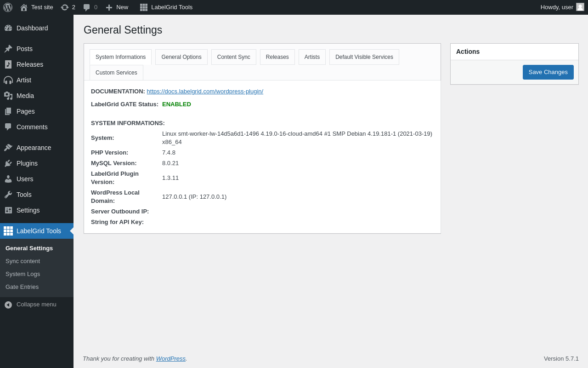
Task: Switch to the General Options tab
Action: 181,57
